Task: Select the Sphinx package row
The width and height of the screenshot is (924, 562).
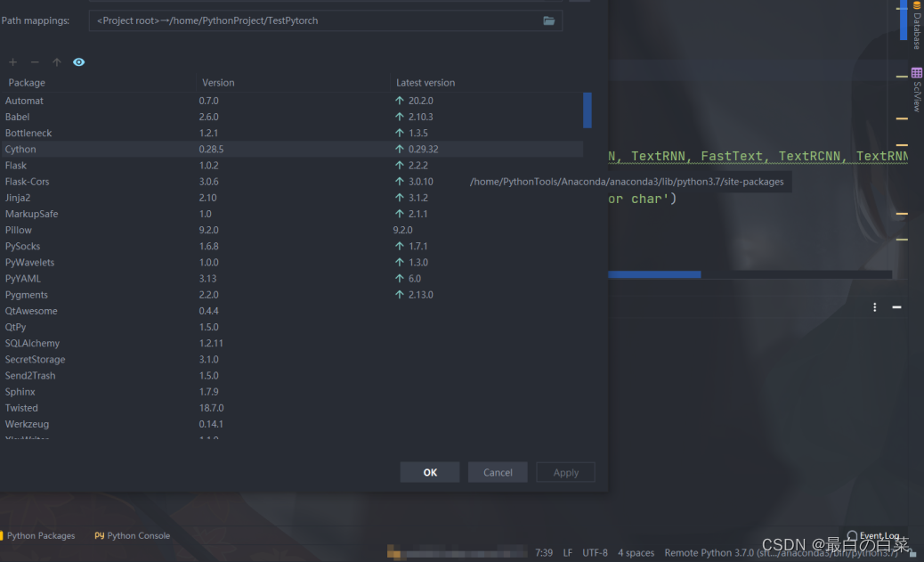Action: tap(292, 392)
